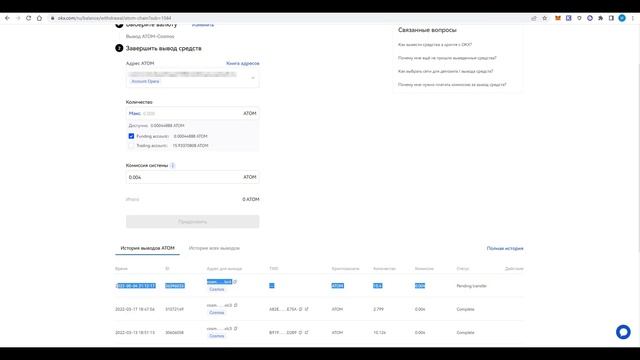Open fourth related question about fees
Screen dimensions: 640x360
coord(452,84)
